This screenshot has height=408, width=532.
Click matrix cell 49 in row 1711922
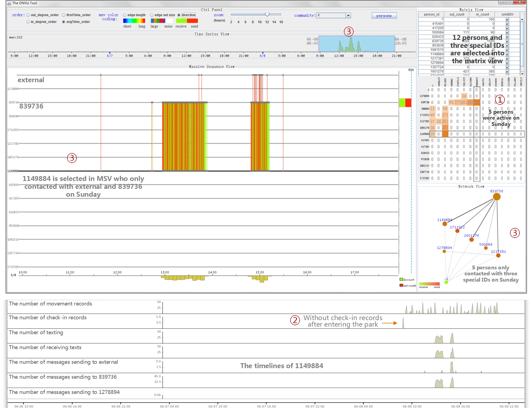[x=432, y=115]
